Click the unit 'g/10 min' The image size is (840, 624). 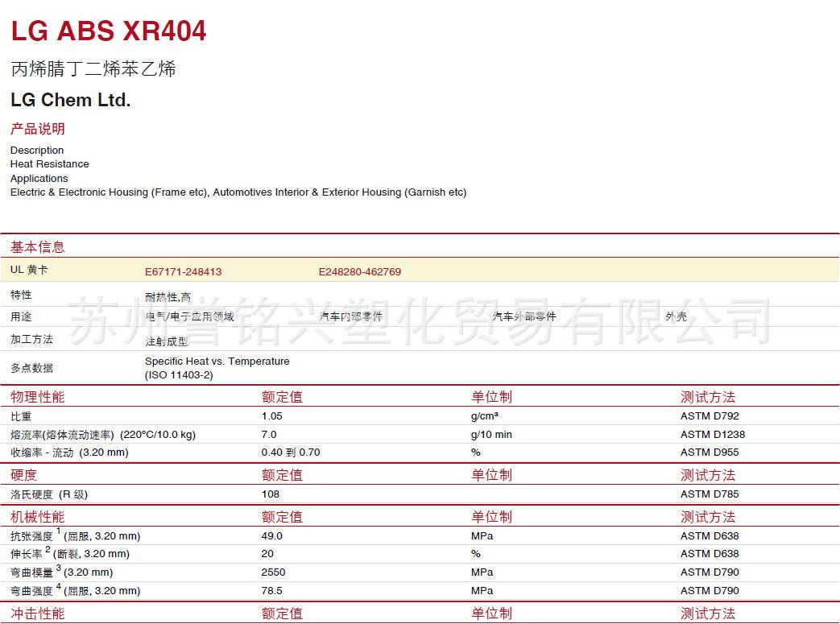tap(491, 435)
